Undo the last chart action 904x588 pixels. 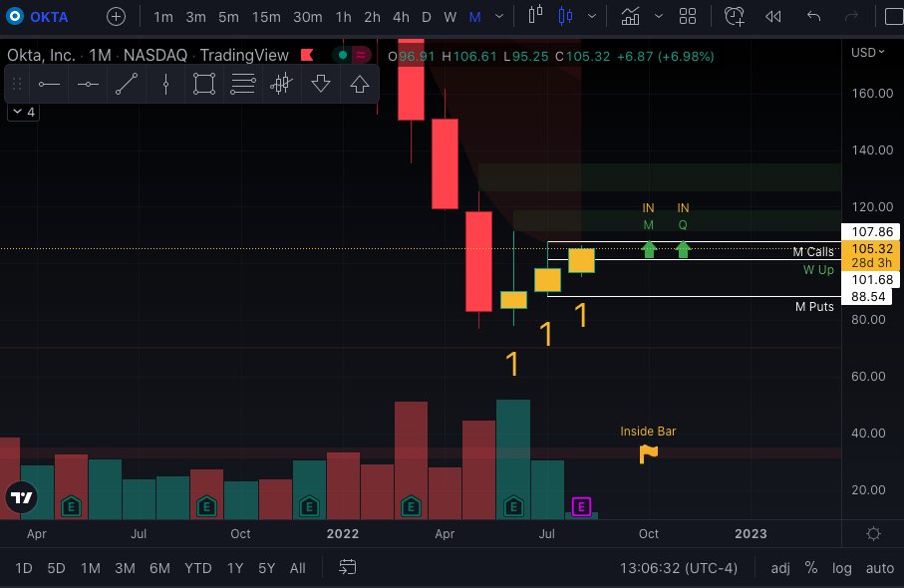tap(813, 16)
